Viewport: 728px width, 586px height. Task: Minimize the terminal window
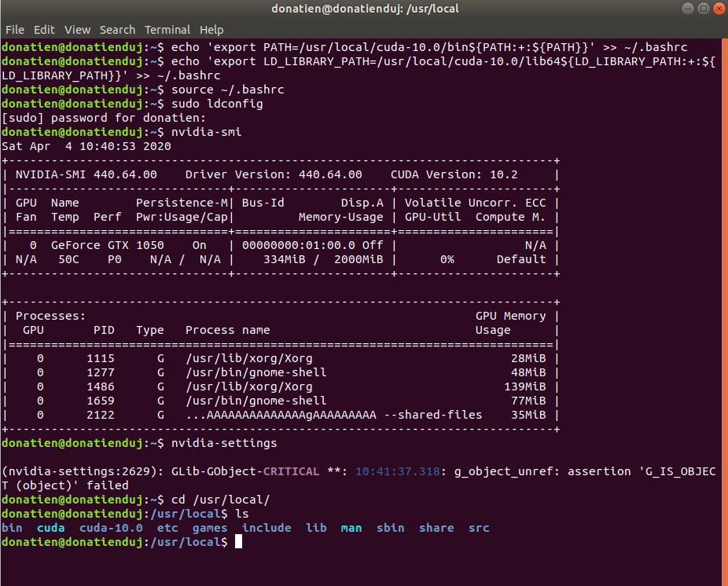(688, 9)
